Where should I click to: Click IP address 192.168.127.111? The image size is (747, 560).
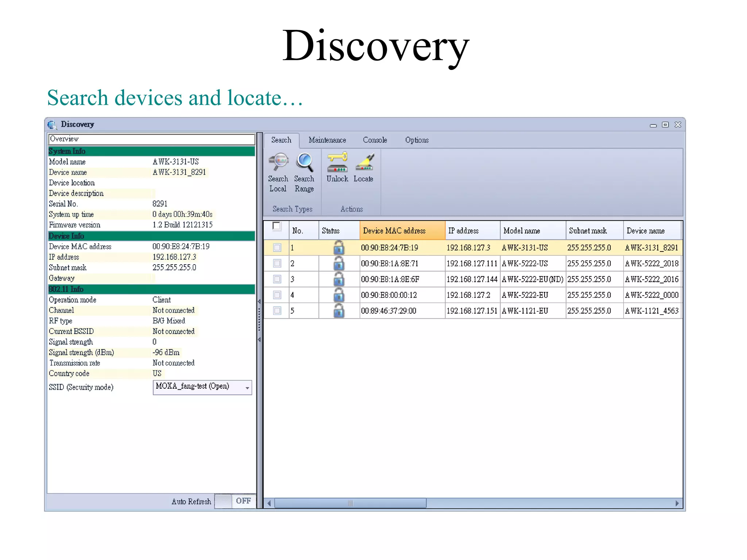tap(472, 264)
